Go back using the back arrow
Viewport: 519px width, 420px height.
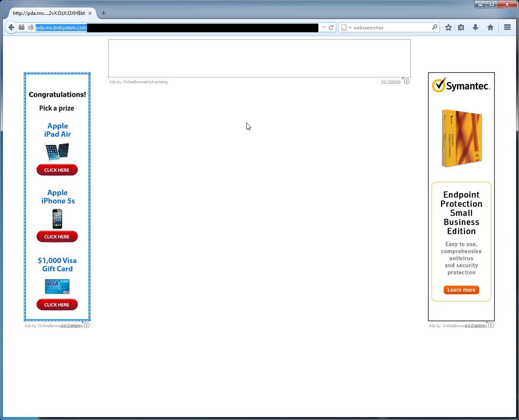11,27
